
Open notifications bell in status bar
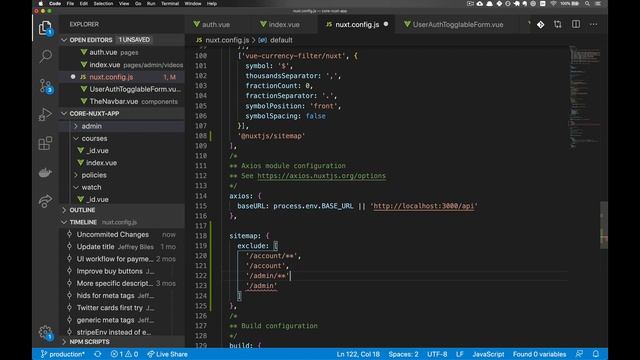(x=596, y=354)
